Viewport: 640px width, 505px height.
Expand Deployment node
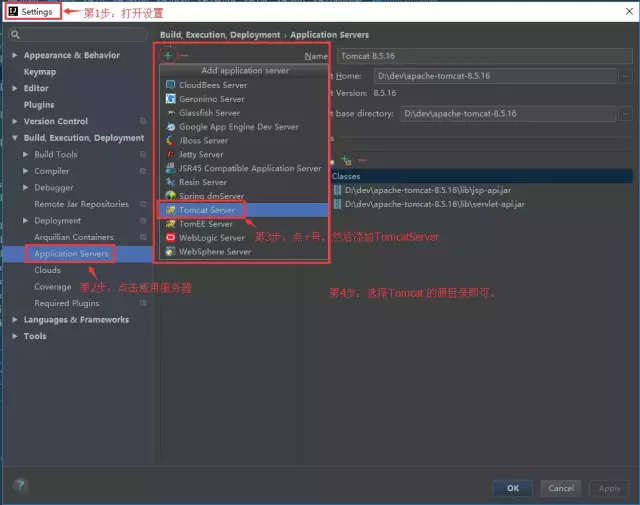click(x=25, y=220)
